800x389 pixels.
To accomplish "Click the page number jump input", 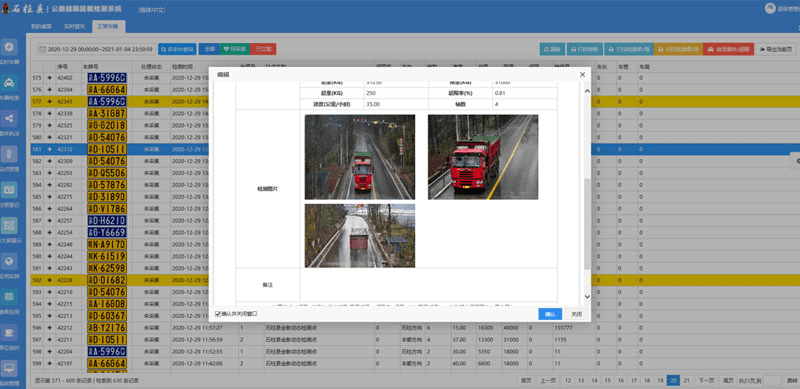I will point(772,380).
